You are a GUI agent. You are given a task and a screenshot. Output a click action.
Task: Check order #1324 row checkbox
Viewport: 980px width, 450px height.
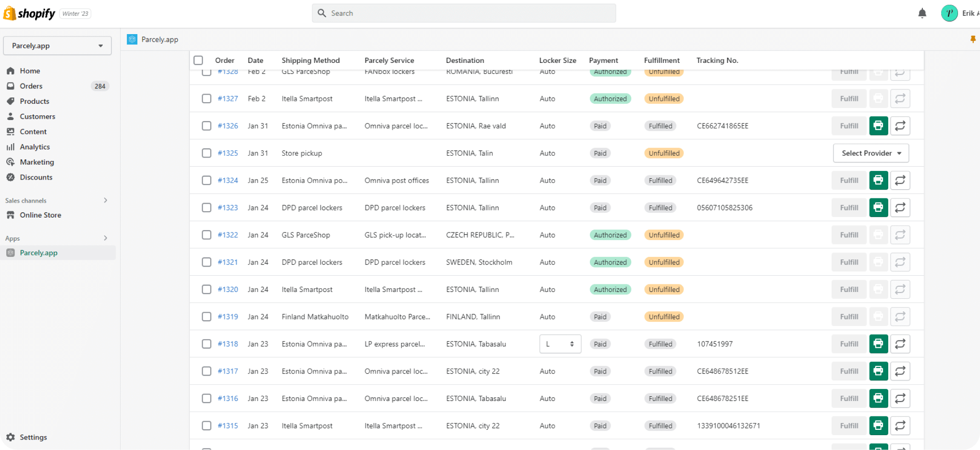pos(207,180)
